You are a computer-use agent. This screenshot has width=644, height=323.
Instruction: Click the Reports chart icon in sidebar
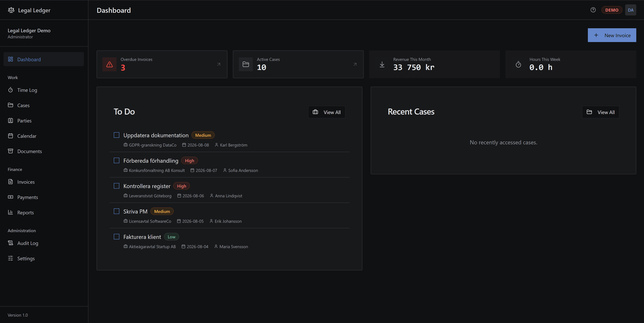tap(11, 212)
